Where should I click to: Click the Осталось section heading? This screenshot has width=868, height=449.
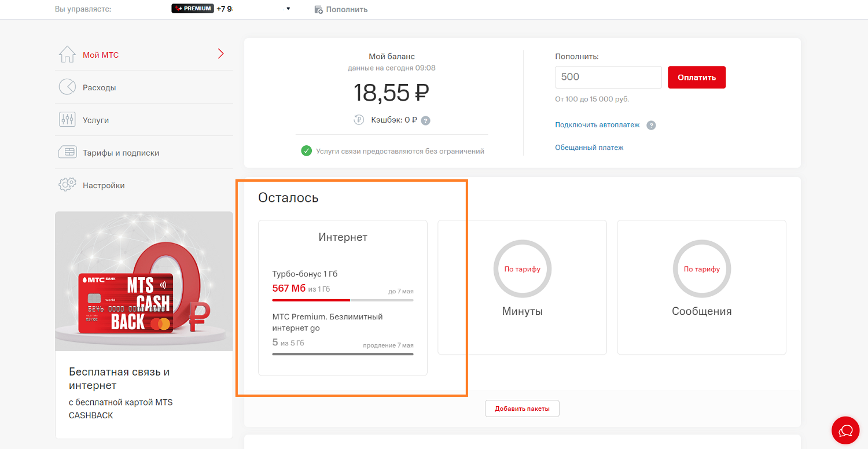288,197
